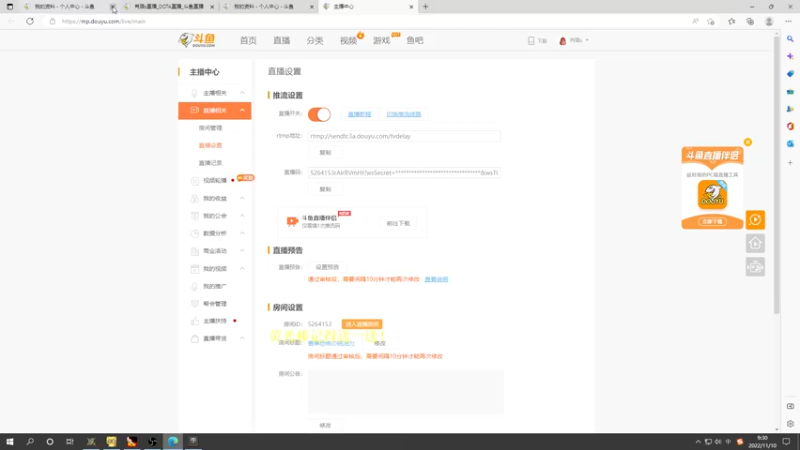800x450 pixels.
Task: Open 鱼吧 in top navigation
Action: (415, 40)
